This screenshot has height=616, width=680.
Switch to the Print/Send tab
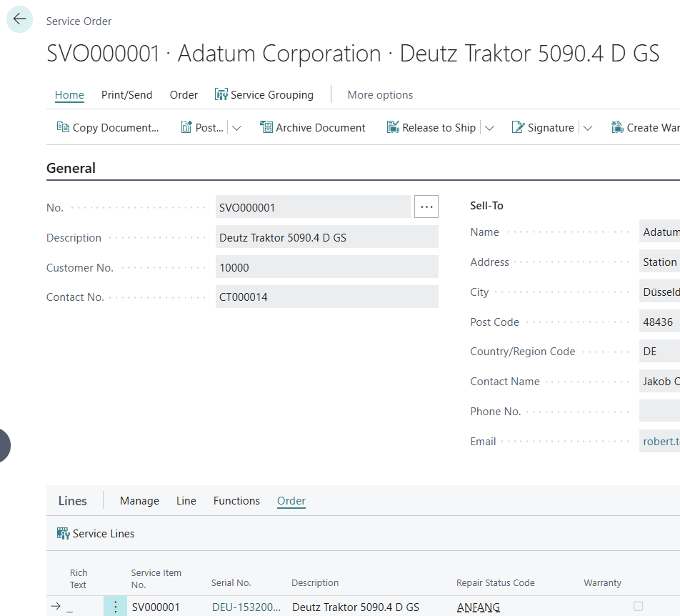tap(126, 95)
